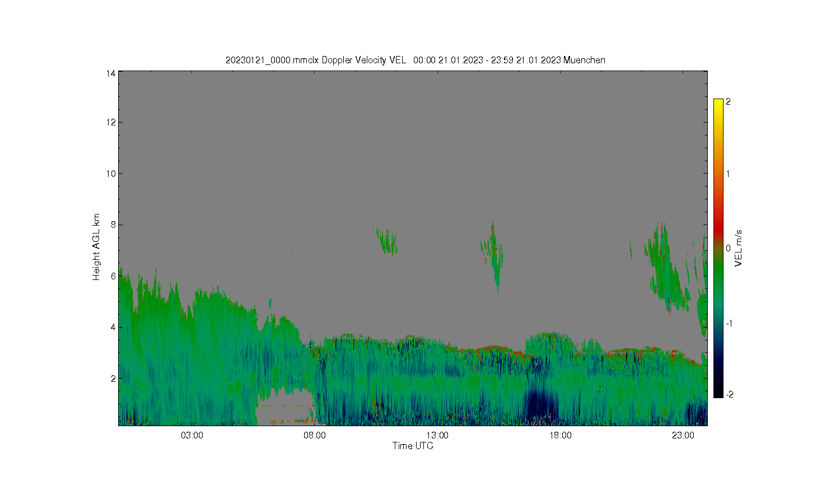Click the plot title text
This screenshot has height=504, width=840.
[x=415, y=60]
